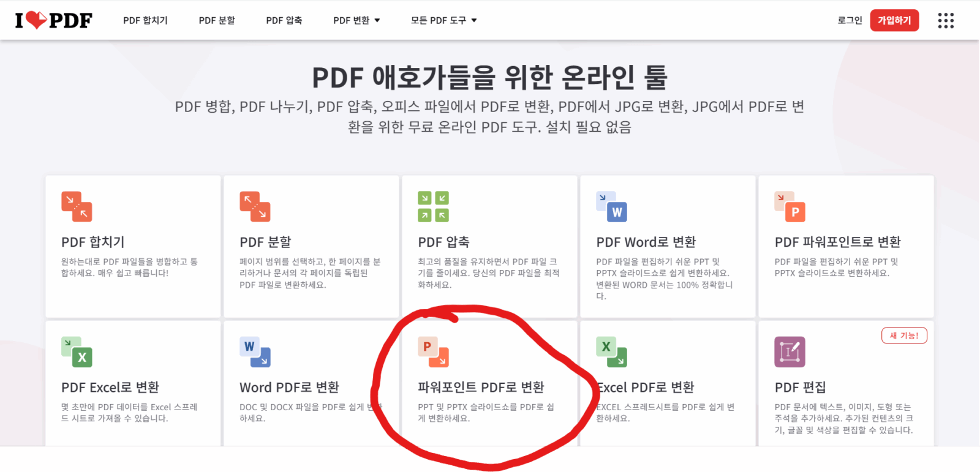Screen dimensions: 980x472
Task: Click the PDF 압축 card description text
Action: click(488, 273)
